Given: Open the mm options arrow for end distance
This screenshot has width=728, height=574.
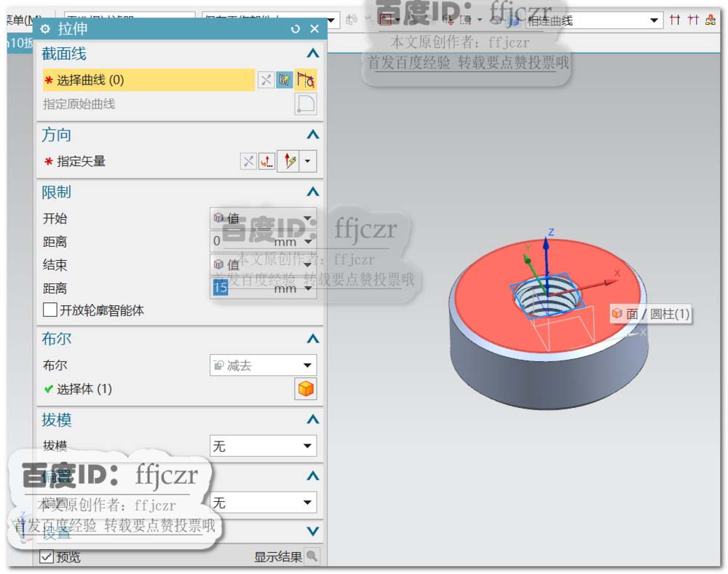Looking at the screenshot, I should tap(308, 288).
